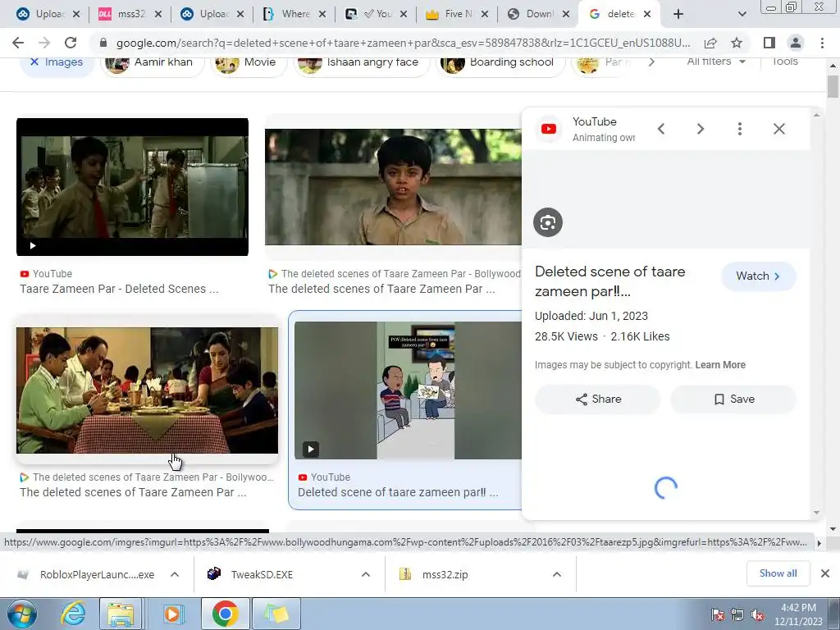Select the Aamir khan filter chip
Viewport: 840px width, 630px height.
(x=152, y=62)
